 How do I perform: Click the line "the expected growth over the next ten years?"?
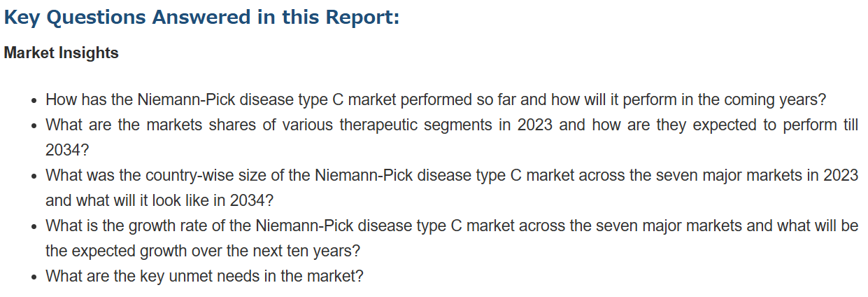202,251
